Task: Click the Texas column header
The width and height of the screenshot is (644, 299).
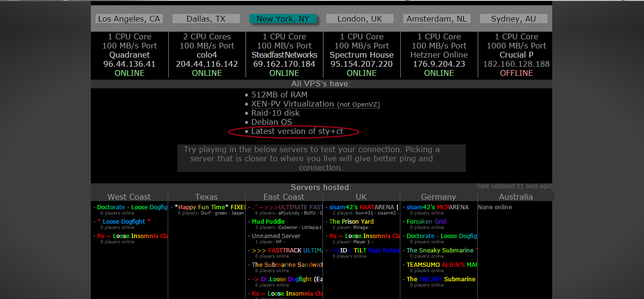Action: (207, 197)
